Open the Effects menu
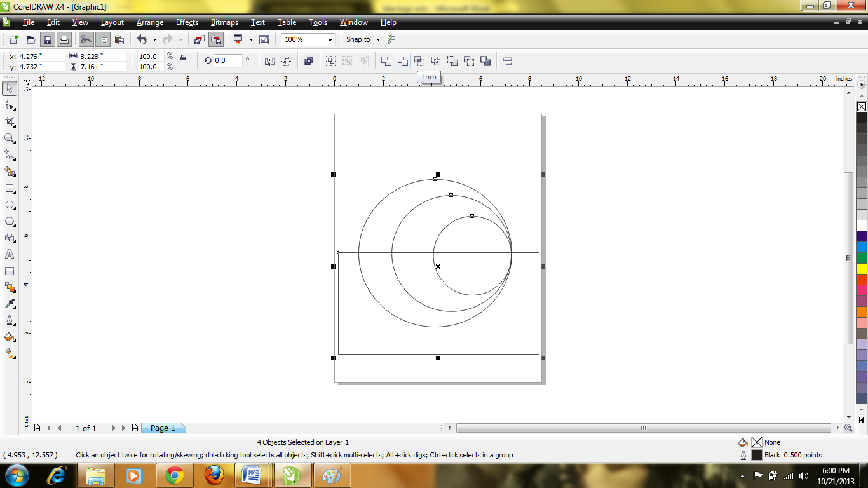 pyautogui.click(x=187, y=22)
